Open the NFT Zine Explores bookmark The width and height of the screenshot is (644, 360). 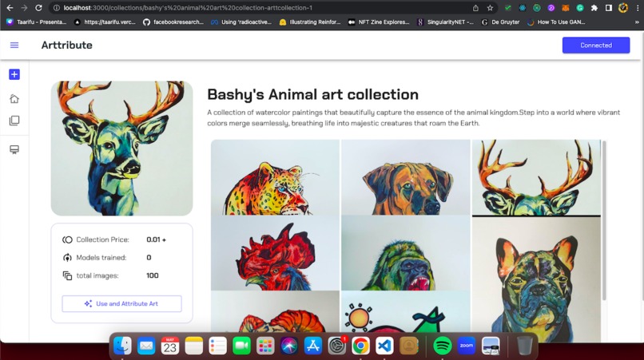[378, 22]
